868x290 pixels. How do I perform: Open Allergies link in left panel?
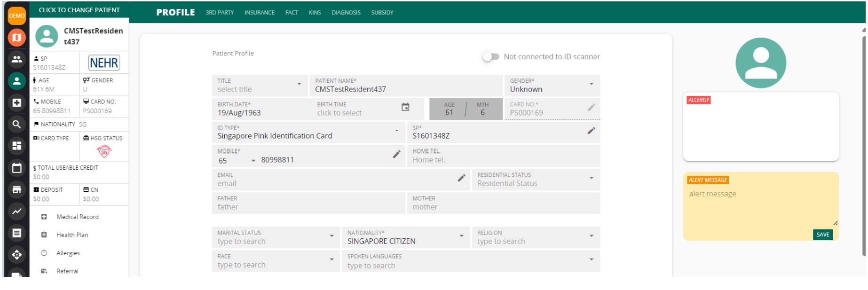pyautogui.click(x=68, y=253)
